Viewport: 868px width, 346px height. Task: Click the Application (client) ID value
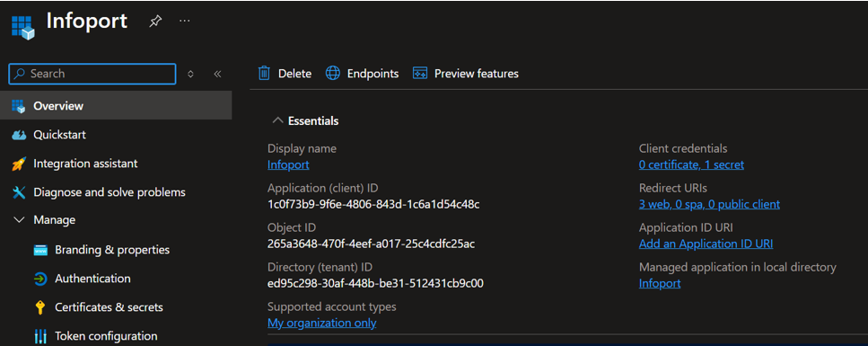[x=373, y=205]
